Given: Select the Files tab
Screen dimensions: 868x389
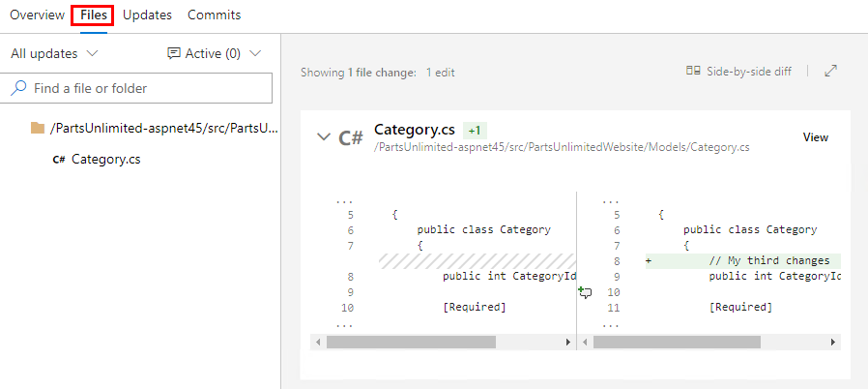Looking at the screenshot, I should coord(93,15).
